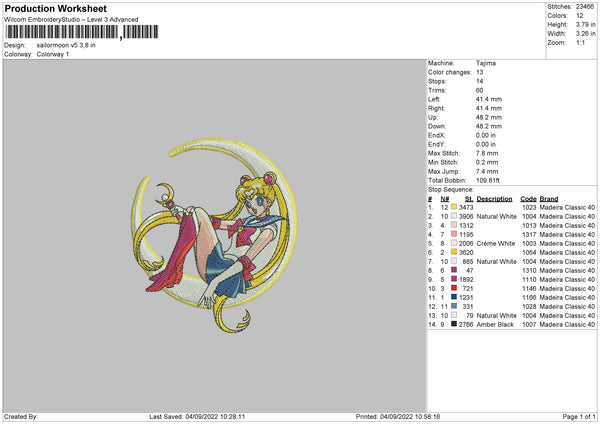
Task: Click the "Brand" column header
Action: click(549, 199)
